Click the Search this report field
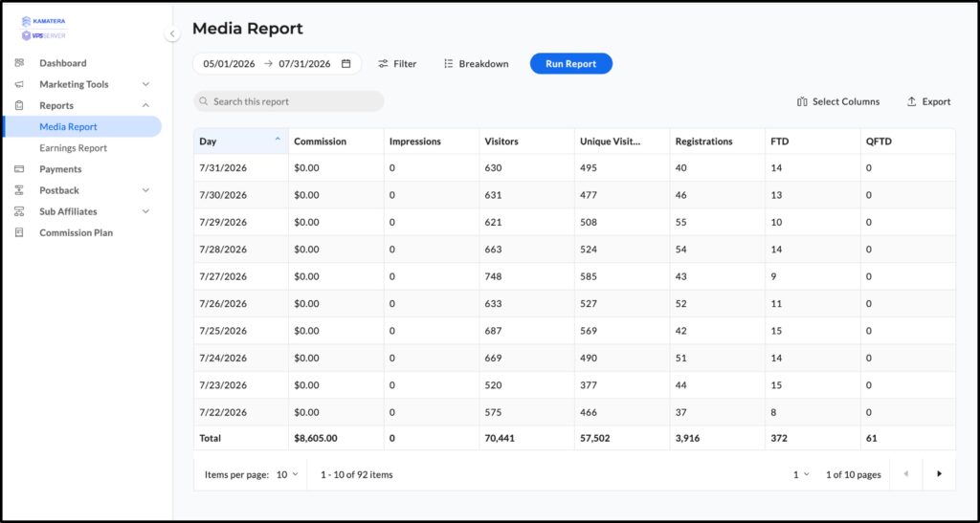The height and width of the screenshot is (523, 980). pos(289,101)
